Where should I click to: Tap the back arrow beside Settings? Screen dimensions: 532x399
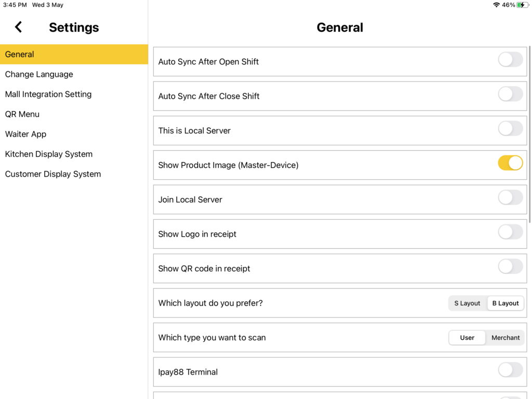click(19, 27)
